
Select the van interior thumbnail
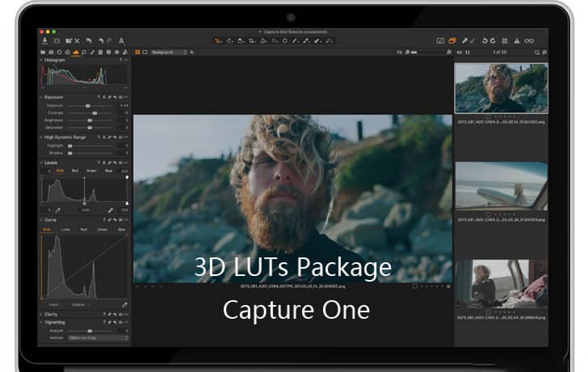tap(501, 283)
